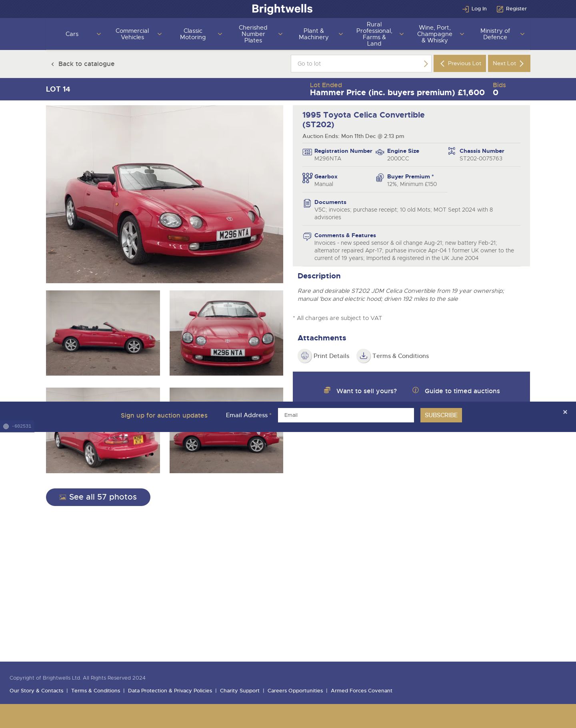
Task: Click Armed Forces Covenant footer link
Action: click(362, 691)
